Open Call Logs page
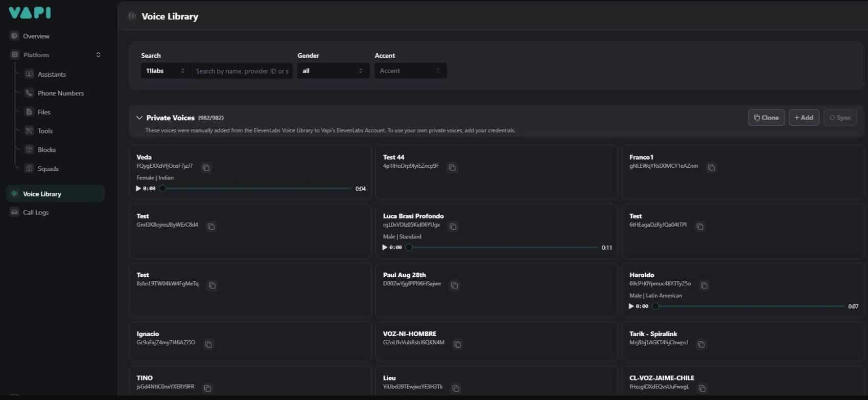Screen dimensions: 868x400 [x=36, y=212]
